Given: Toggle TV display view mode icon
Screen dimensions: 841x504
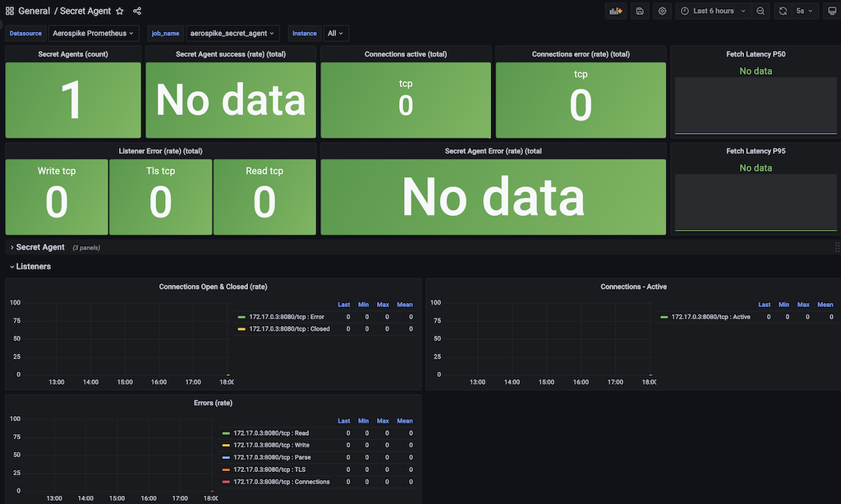Looking at the screenshot, I should click(832, 11).
